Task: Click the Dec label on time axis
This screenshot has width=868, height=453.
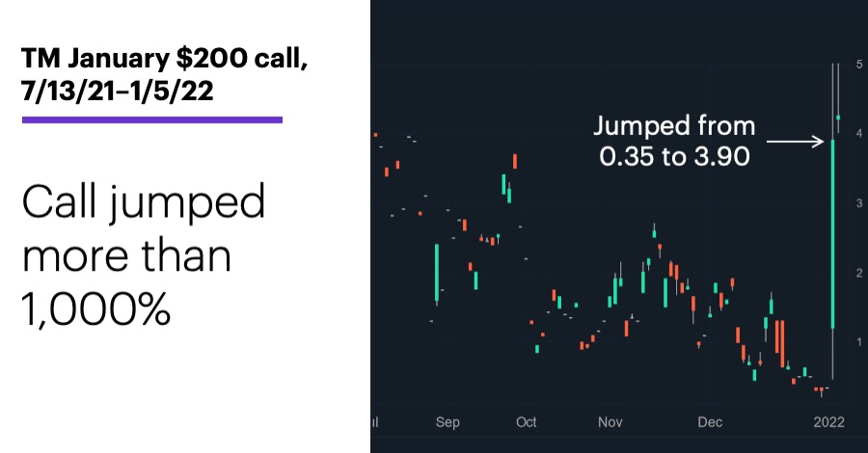Action: (x=710, y=422)
